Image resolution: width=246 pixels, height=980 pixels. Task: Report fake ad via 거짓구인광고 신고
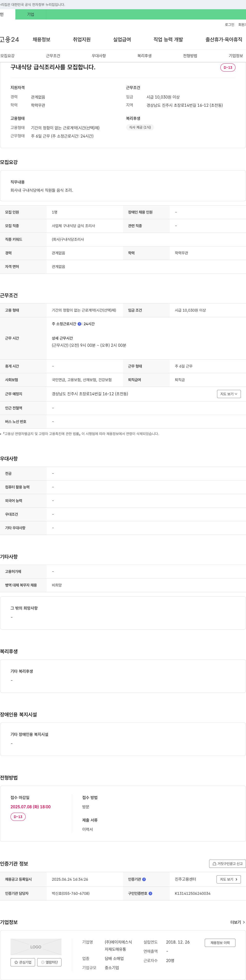(x=227, y=863)
